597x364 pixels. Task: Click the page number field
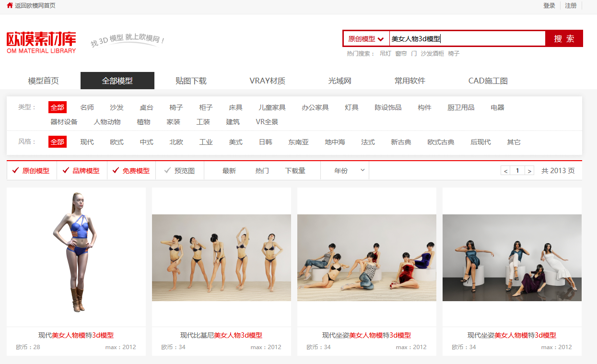(517, 171)
